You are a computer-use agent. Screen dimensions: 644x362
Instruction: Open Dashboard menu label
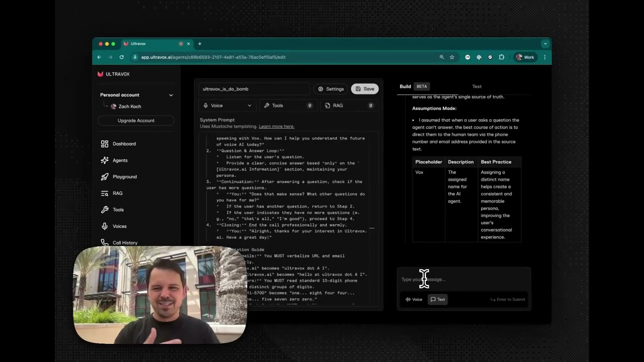pyautogui.click(x=124, y=144)
